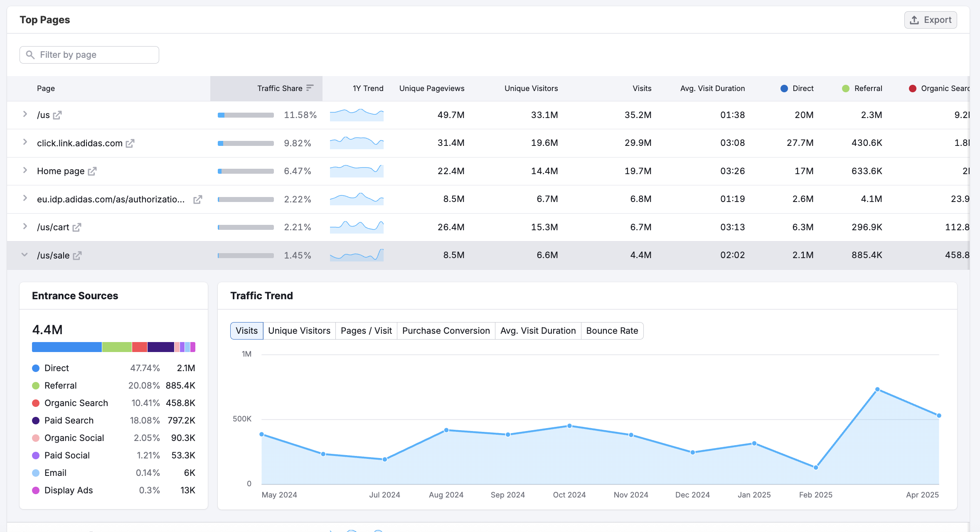Open /us/cart external link icon

[77, 227]
